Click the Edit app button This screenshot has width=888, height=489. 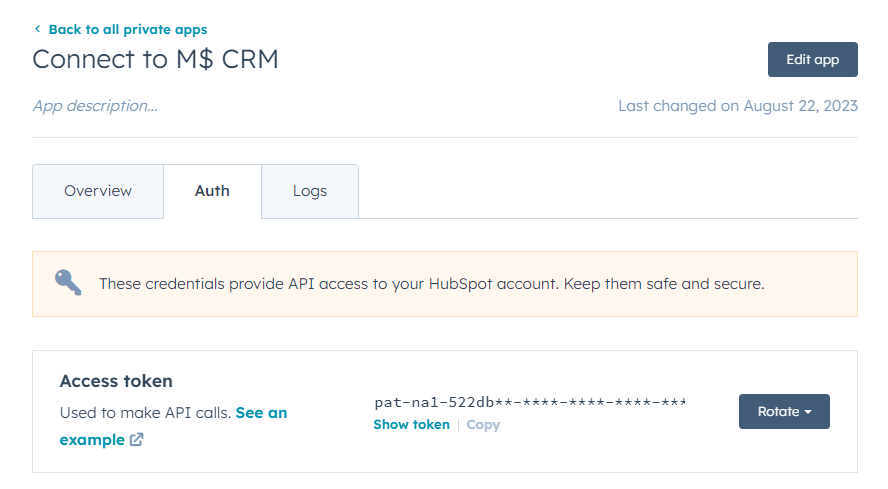tap(812, 60)
